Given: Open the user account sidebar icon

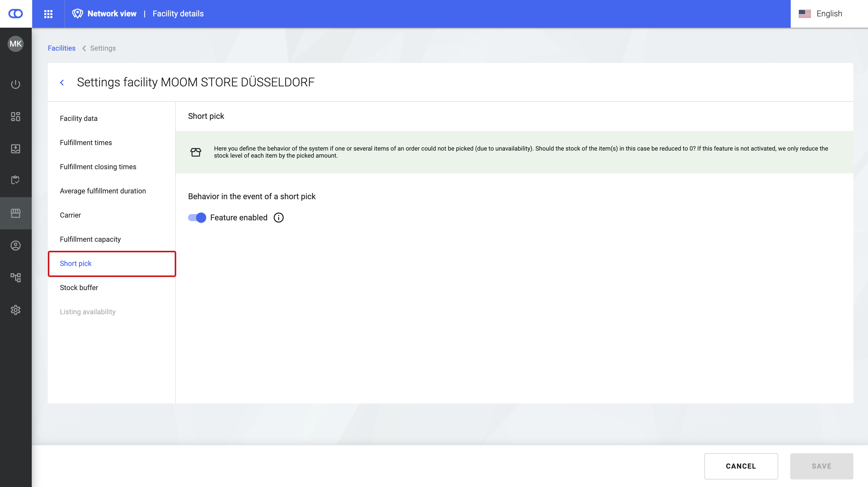Looking at the screenshot, I should pyautogui.click(x=16, y=245).
